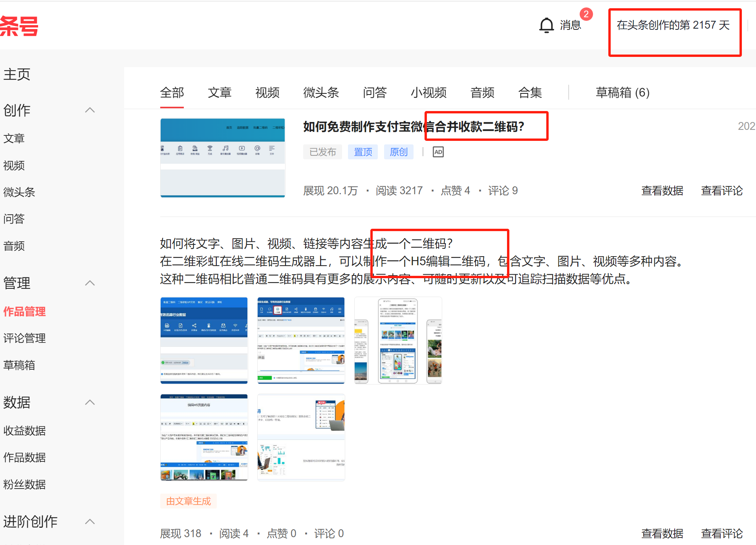Open 微头条 under 创作 in sidebar

19,192
